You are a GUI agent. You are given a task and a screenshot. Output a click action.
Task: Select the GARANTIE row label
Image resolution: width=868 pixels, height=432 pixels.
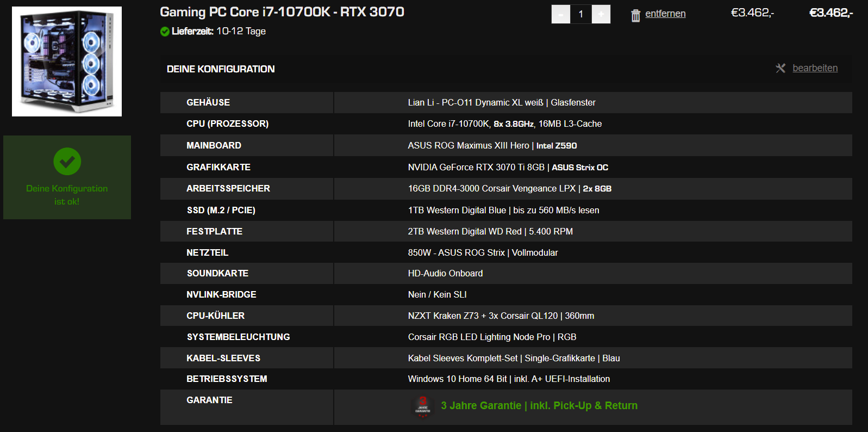(209, 400)
